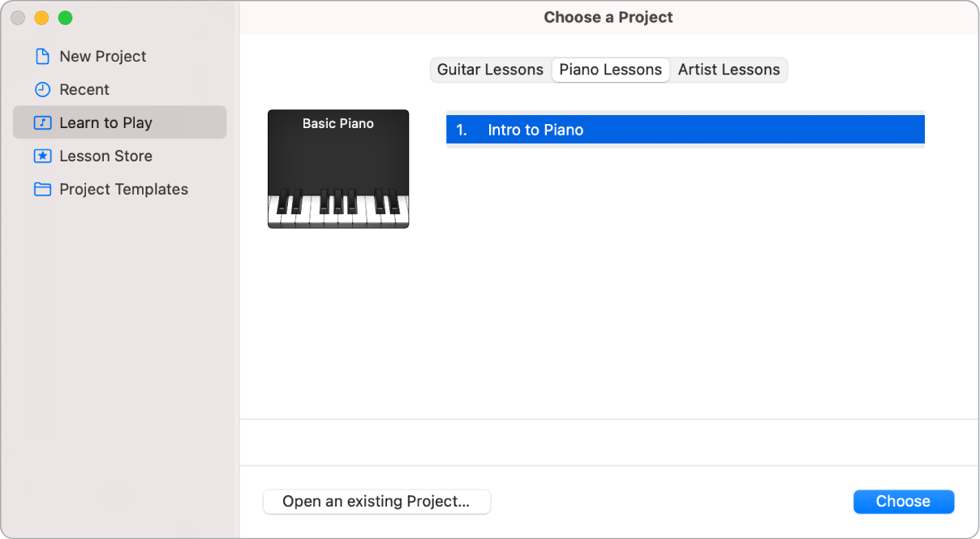Click the Choose button
This screenshot has width=980, height=539.
point(904,501)
